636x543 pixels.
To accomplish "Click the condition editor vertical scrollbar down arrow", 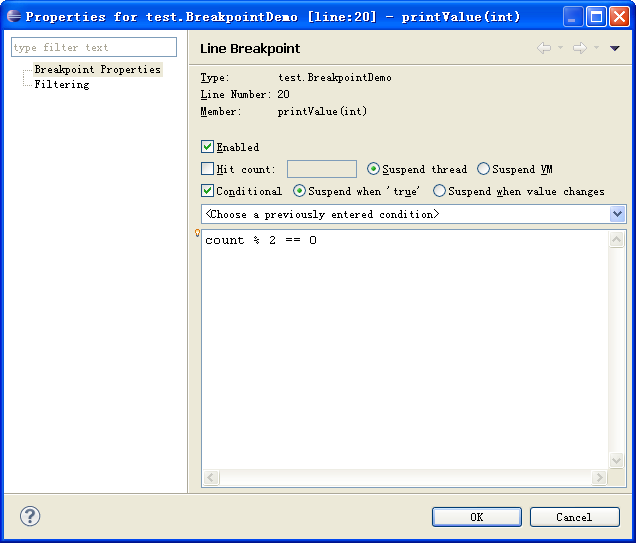I will [x=617, y=460].
